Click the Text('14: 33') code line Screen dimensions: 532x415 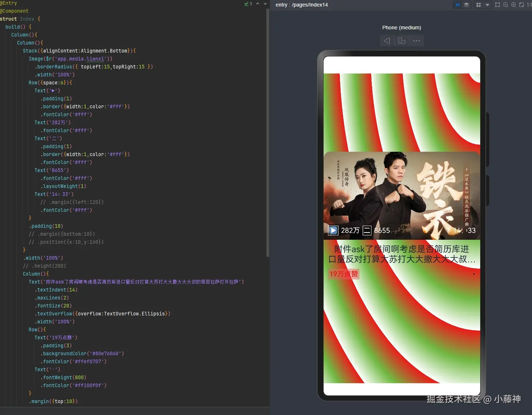point(54,194)
